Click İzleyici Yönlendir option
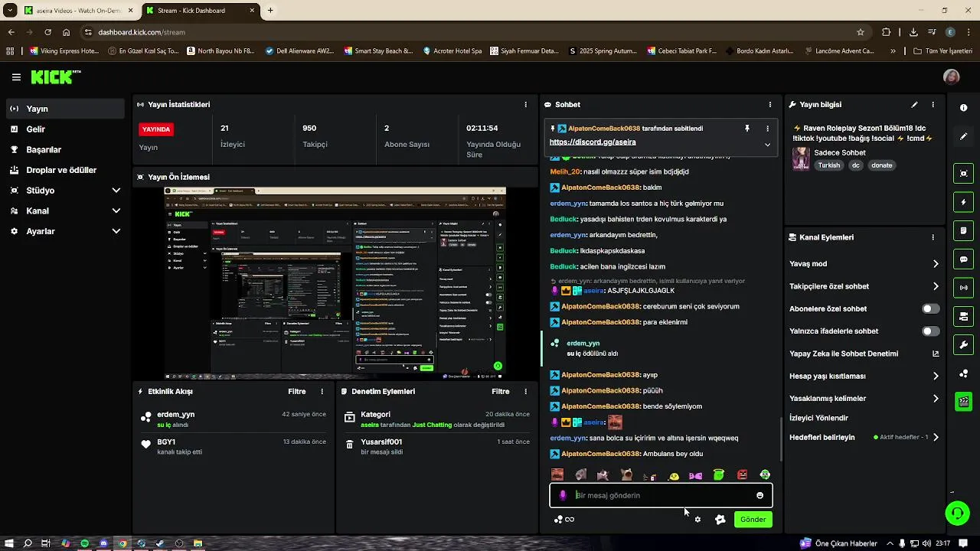The height and width of the screenshot is (551, 980). point(818,418)
